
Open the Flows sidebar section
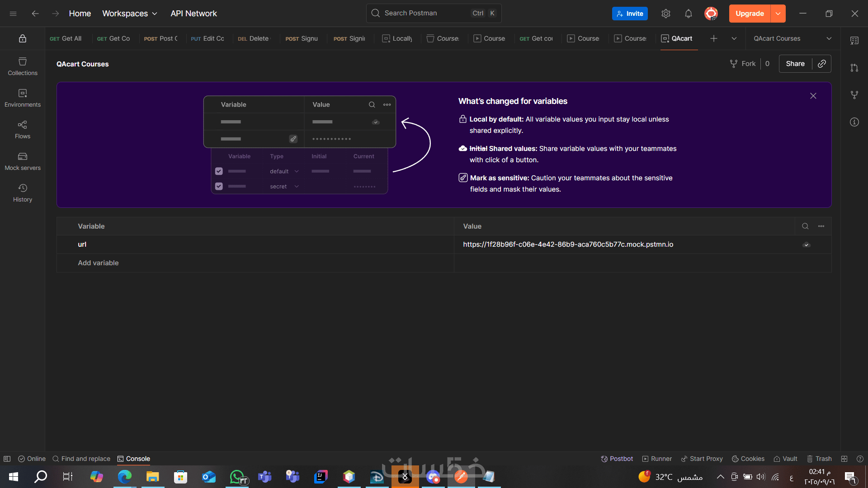click(x=22, y=129)
